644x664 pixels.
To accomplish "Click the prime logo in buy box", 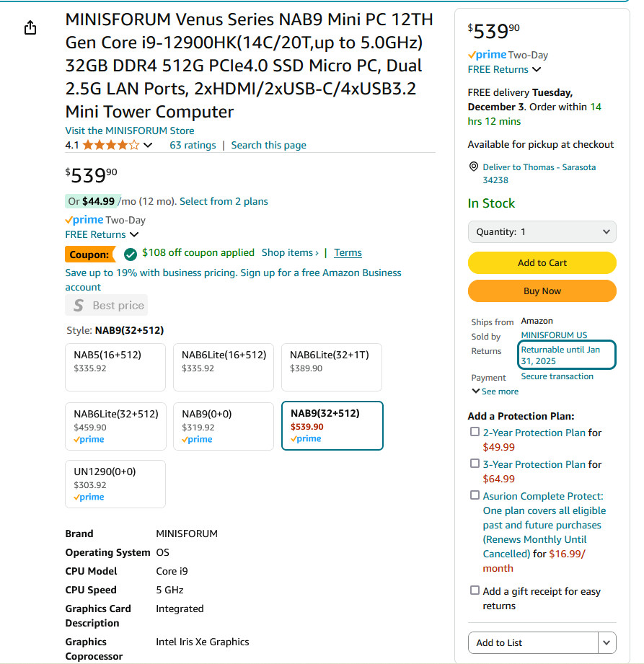I will point(487,55).
